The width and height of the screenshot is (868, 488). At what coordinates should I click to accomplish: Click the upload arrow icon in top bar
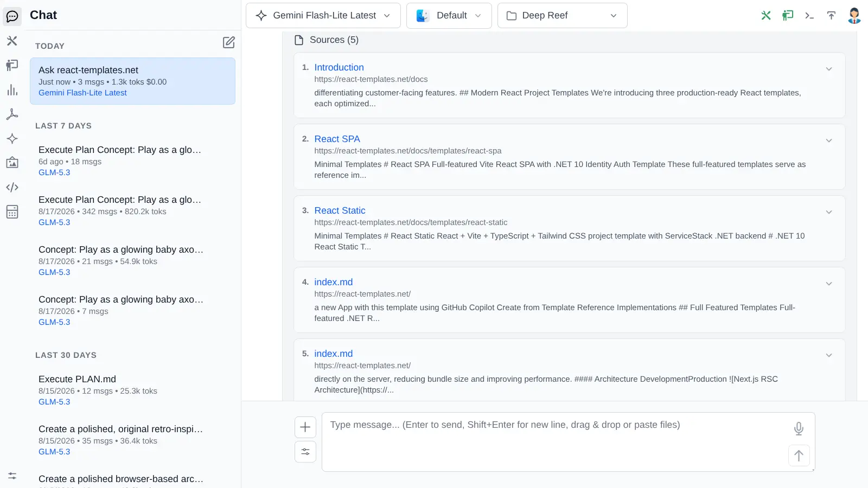(831, 15)
